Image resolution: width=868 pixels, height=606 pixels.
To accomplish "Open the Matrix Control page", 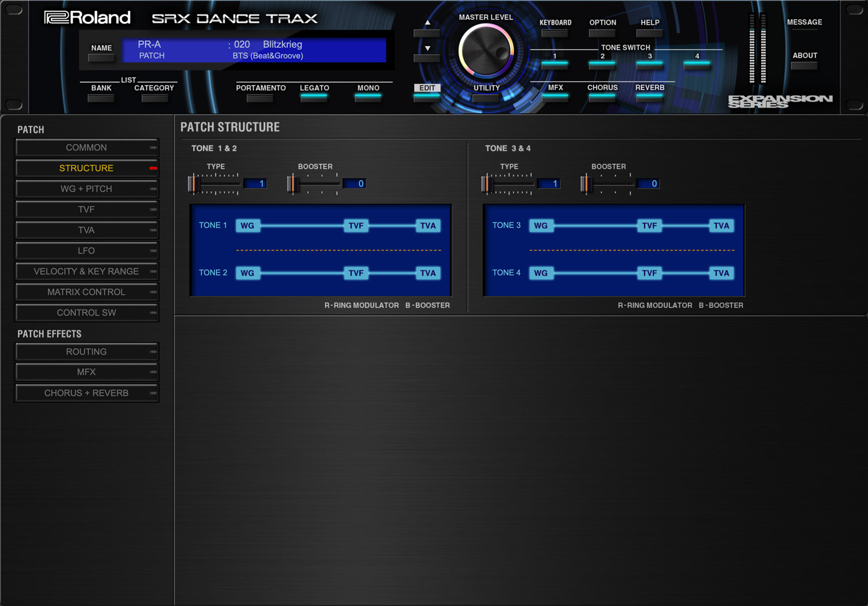I will [x=87, y=292].
